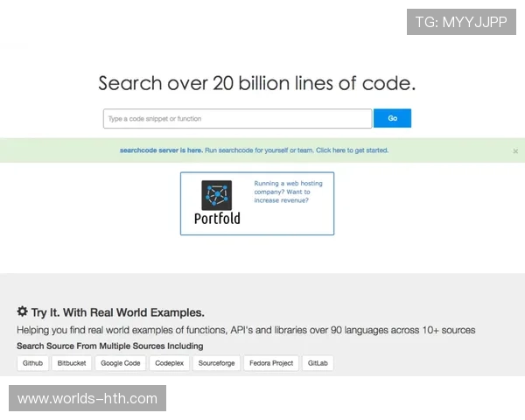This screenshot has height=420, width=525.
Task: Dismiss the searchcode server banner with the X
Action: [x=515, y=150]
